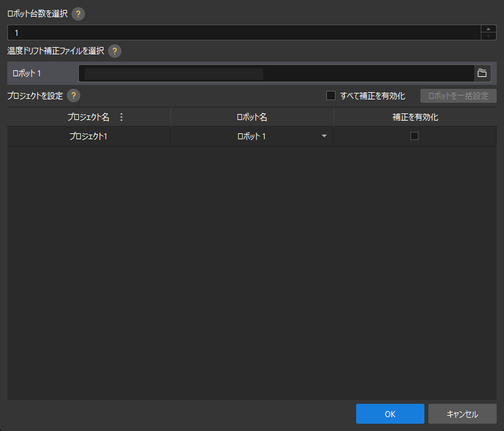Click the ロボット 1 file path field
The image size is (504, 431).
tap(276, 74)
